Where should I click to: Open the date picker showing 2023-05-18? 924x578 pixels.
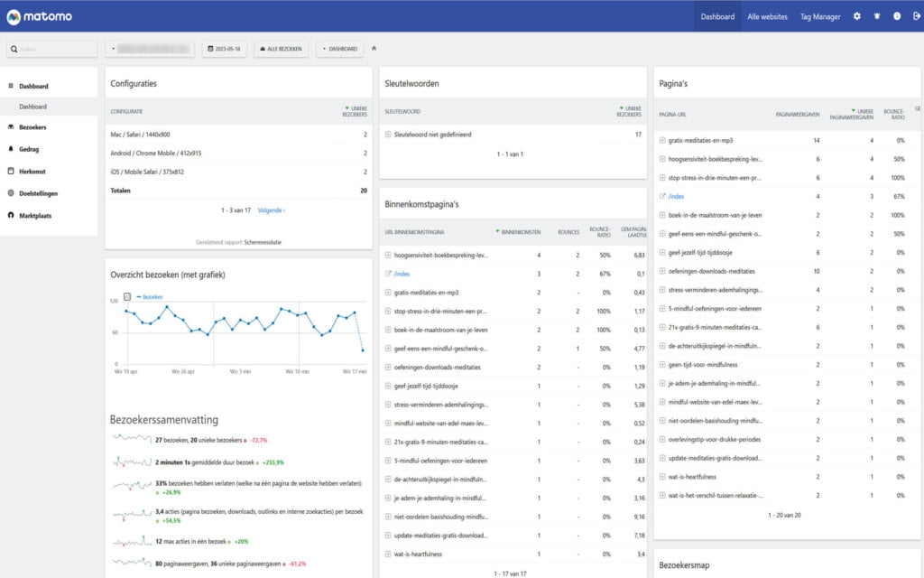229,47
